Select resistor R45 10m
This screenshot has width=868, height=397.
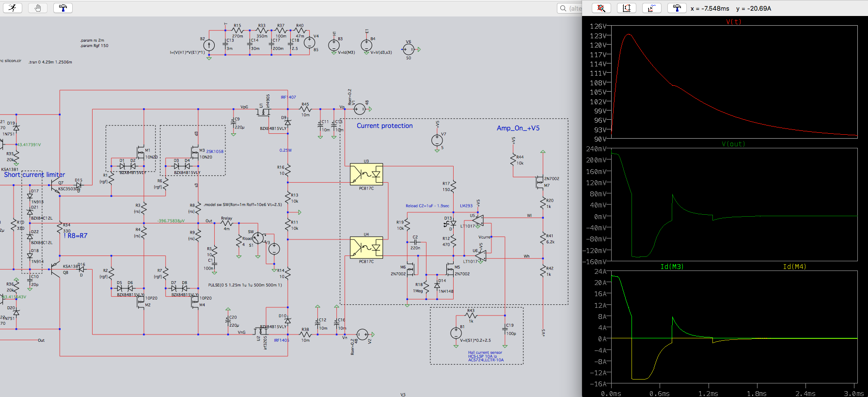305,109
